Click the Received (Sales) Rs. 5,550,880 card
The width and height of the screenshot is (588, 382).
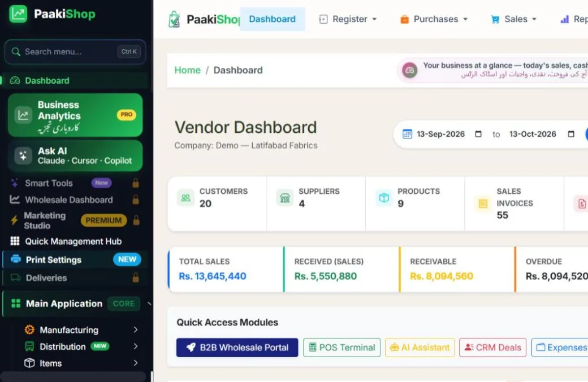[x=341, y=269]
